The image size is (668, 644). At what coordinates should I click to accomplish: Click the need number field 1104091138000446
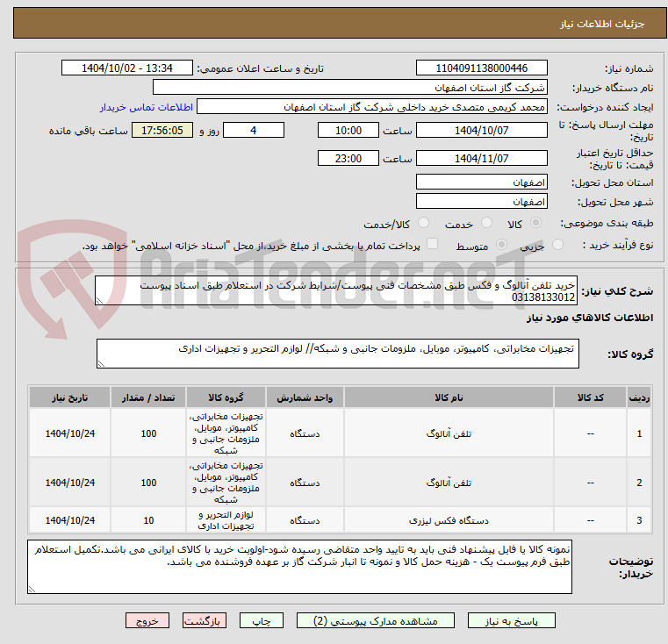click(481, 68)
